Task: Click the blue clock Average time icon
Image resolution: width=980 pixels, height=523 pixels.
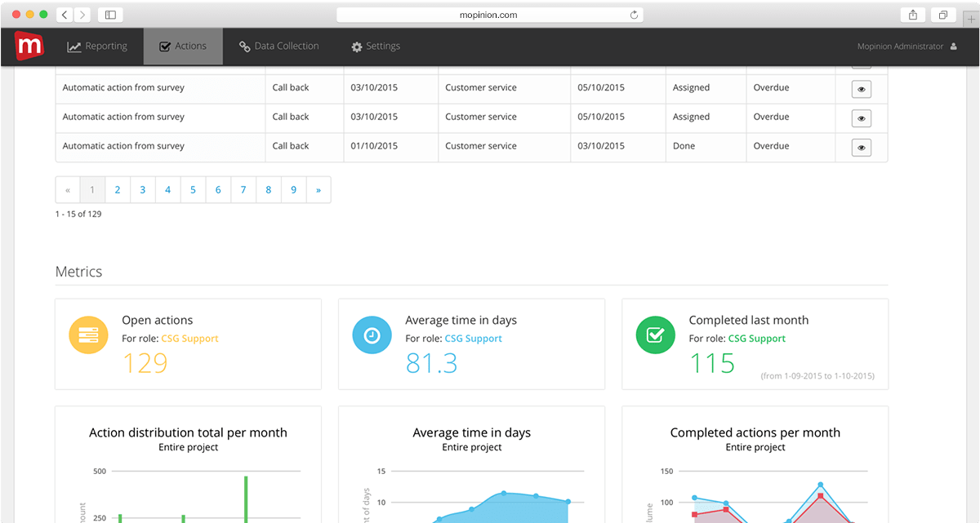Action: pyautogui.click(x=372, y=335)
